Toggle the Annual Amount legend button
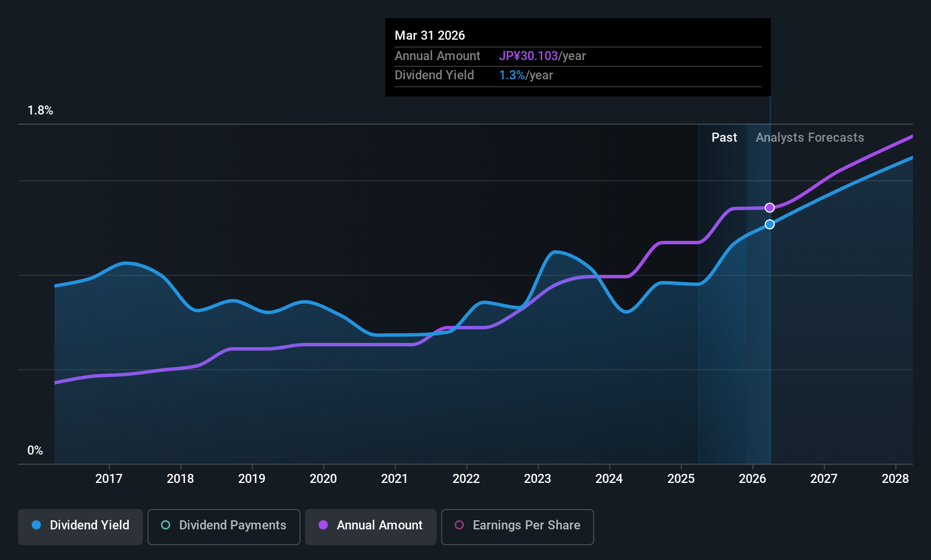This screenshot has height=560, width=931. (x=371, y=527)
